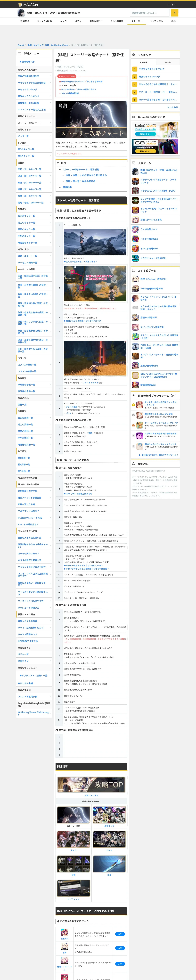
Task: Click the 攻略情報を探してみよう search field
Action: coord(150,13)
